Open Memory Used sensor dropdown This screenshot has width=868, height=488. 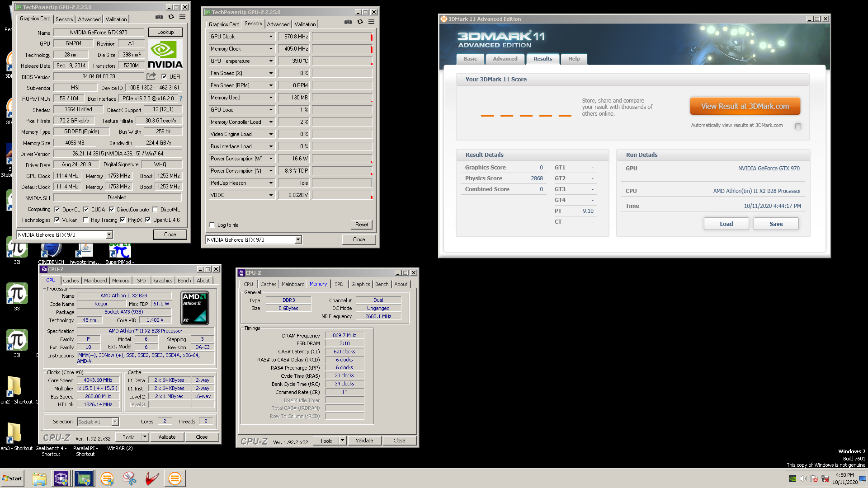click(x=271, y=98)
